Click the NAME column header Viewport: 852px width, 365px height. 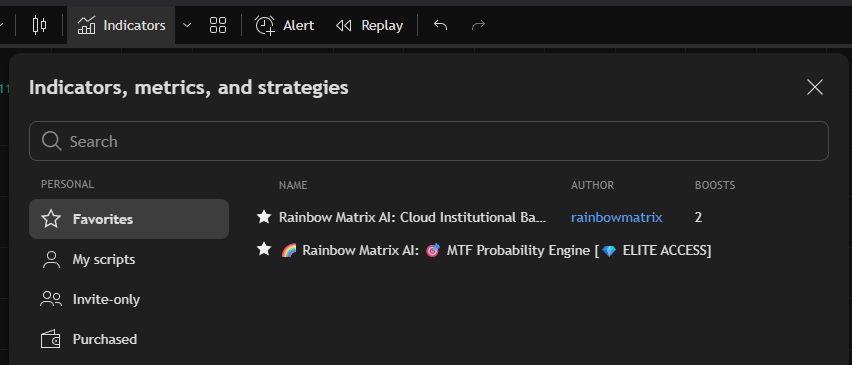click(293, 185)
